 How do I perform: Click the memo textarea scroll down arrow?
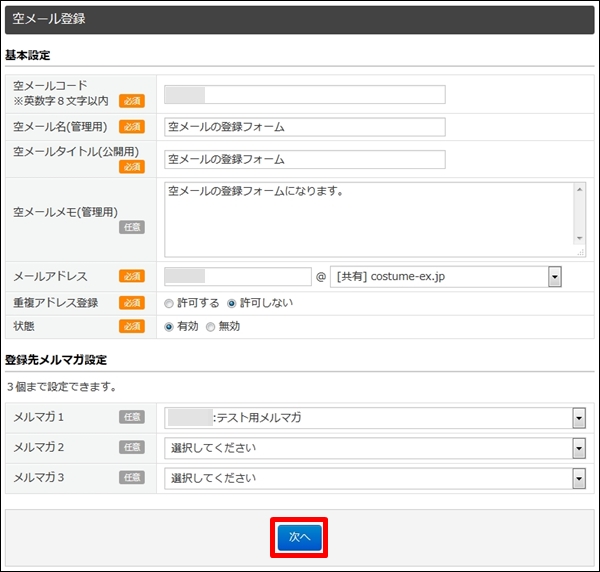(580, 238)
